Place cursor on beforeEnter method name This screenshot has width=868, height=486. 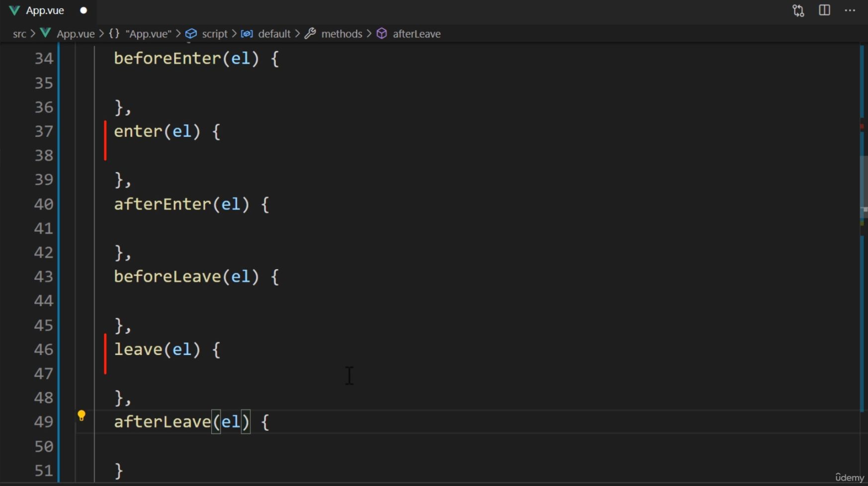point(167,59)
